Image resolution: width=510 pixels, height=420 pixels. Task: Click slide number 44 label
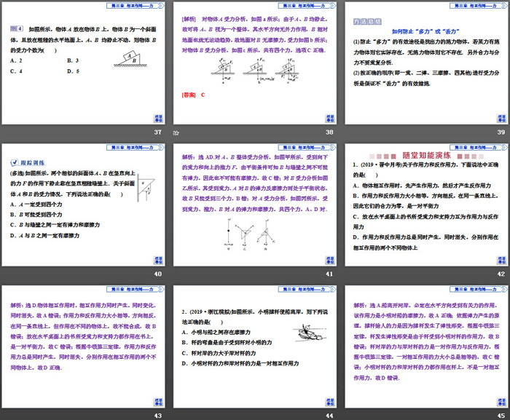[x=329, y=416]
